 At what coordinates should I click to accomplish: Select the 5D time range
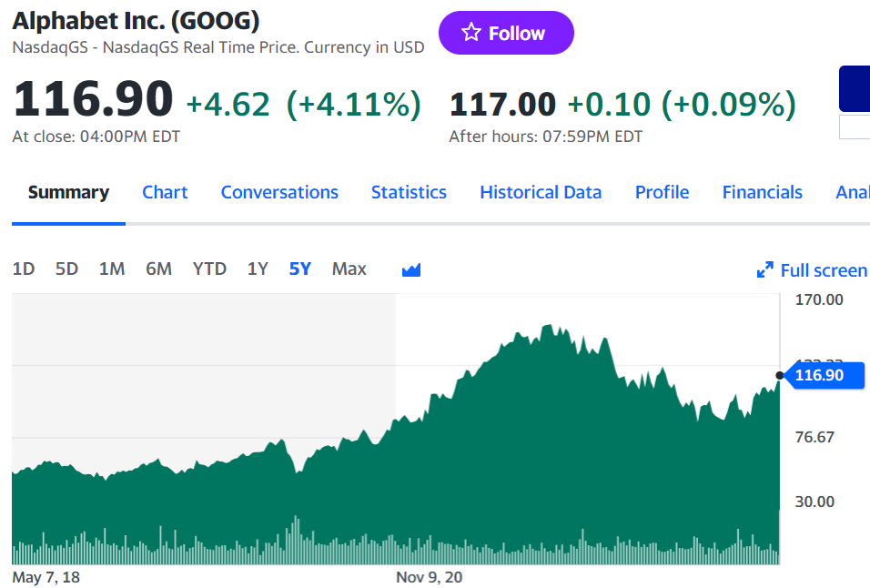pos(66,269)
